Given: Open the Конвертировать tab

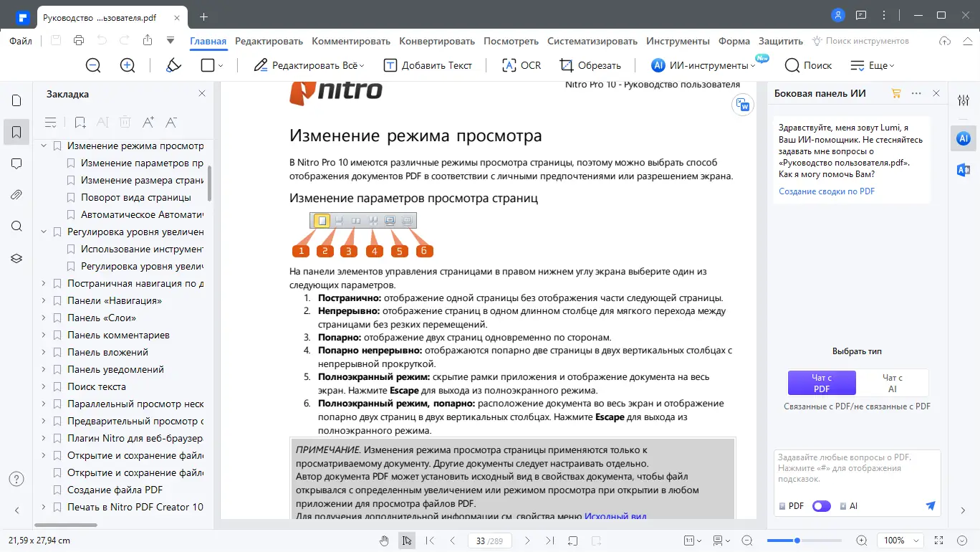Looking at the screenshot, I should tap(437, 41).
